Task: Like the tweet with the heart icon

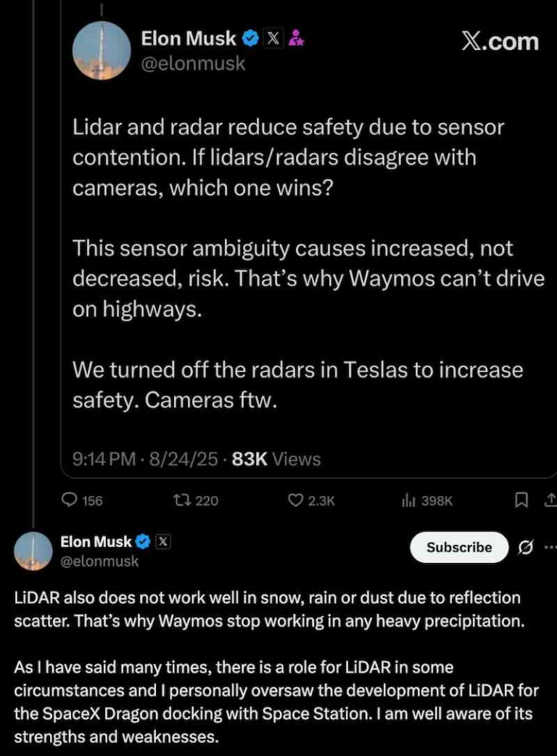Action: tap(296, 501)
